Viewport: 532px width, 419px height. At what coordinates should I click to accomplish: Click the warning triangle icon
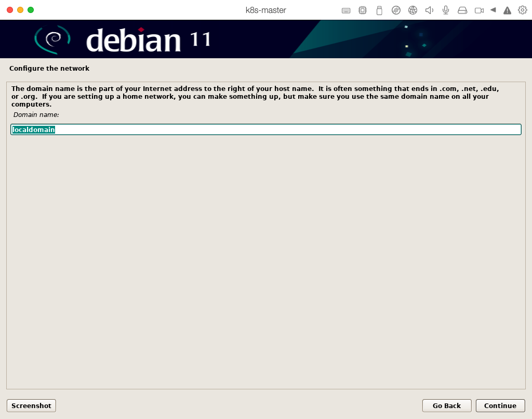point(507,10)
